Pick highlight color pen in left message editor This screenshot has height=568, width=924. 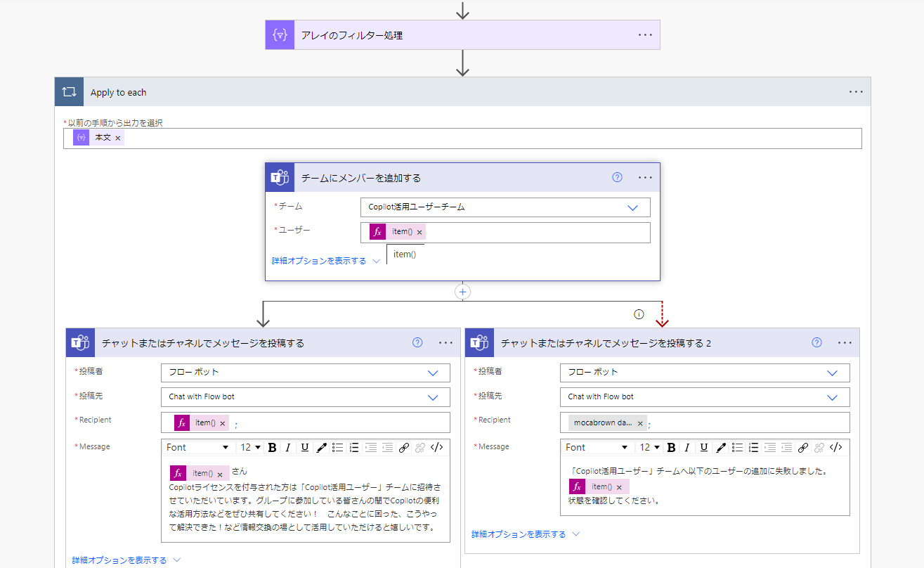tap(321, 447)
